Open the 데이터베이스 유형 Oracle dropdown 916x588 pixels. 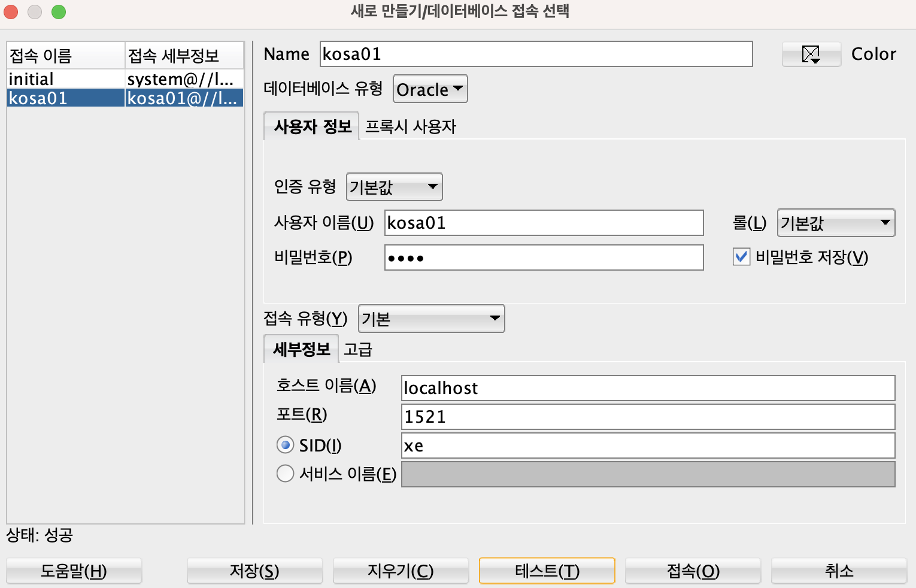430,89
